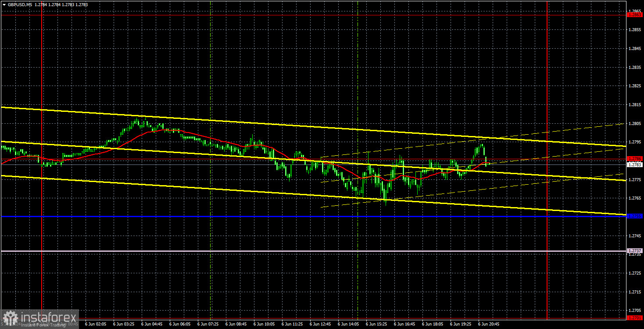Select the red 1.2786 level price tag

tap(635, 159)
